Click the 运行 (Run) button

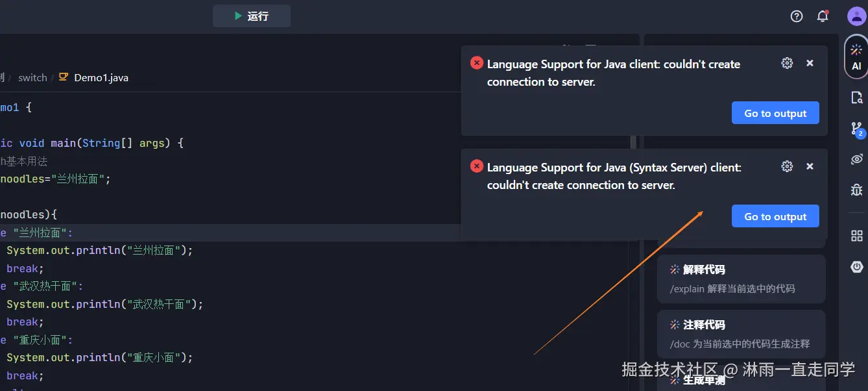tap(252, 16)
